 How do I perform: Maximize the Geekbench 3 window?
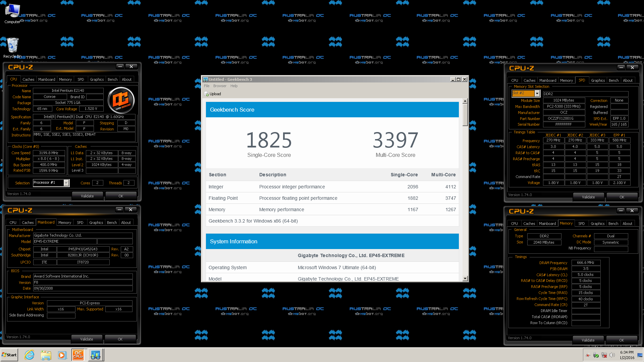(x=459, y=79)
